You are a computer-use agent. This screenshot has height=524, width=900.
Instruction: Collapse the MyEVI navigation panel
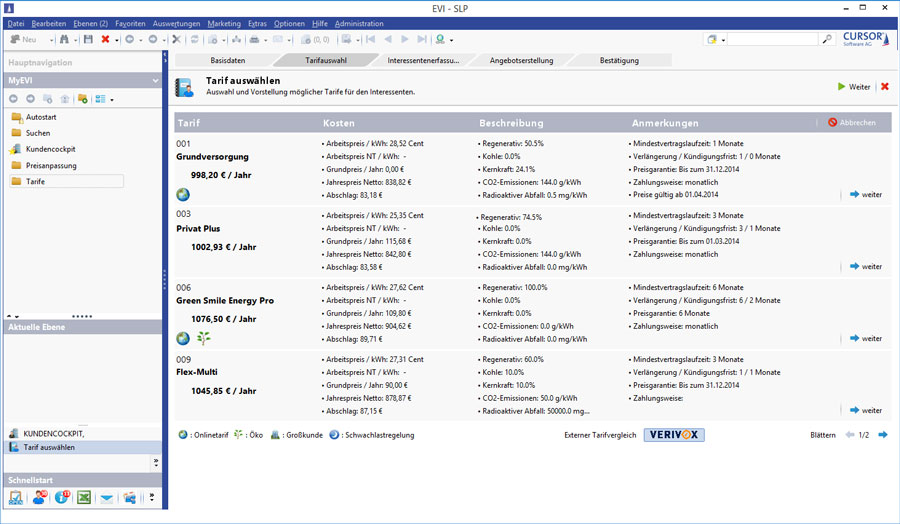[155, 80]
